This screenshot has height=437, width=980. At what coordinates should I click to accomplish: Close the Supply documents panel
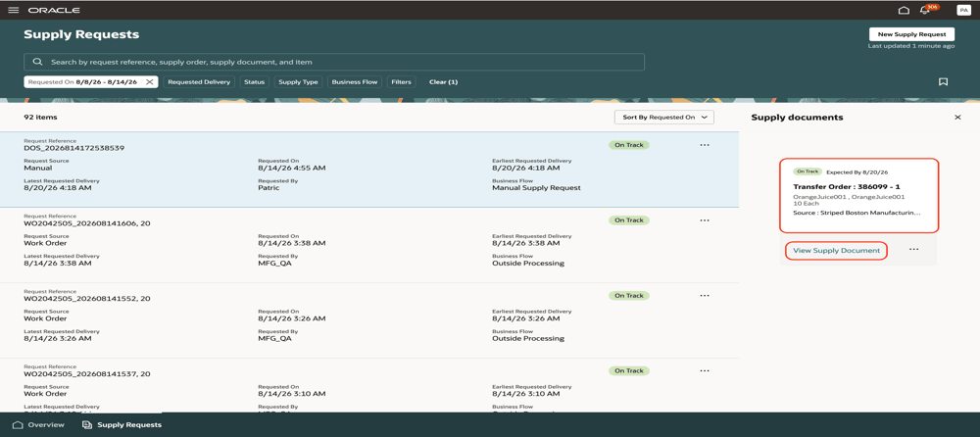(957, 117)
